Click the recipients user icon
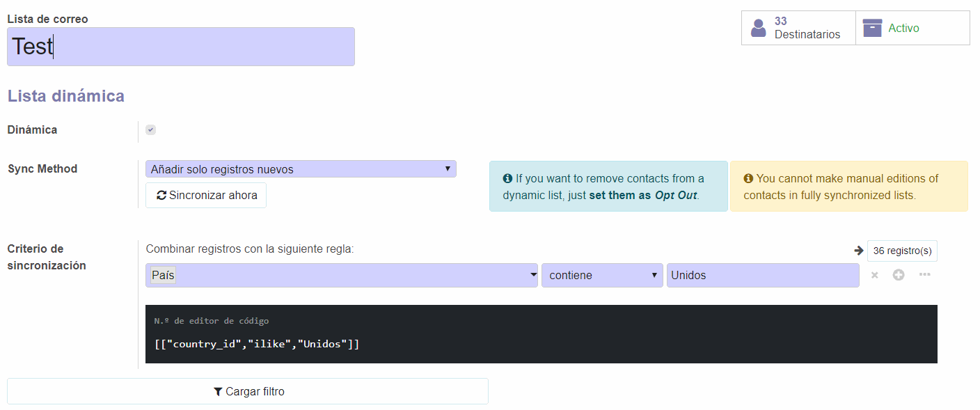 [x=758, y=28]
